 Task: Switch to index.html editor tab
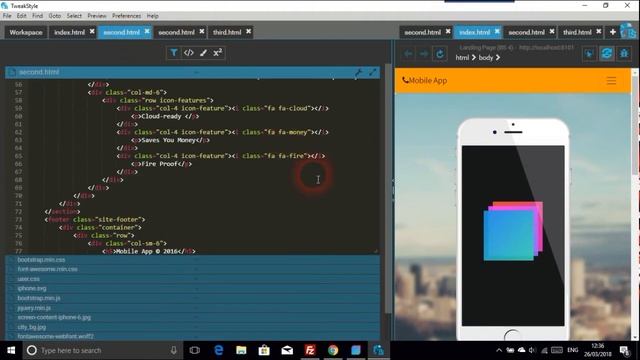point(69,32)
